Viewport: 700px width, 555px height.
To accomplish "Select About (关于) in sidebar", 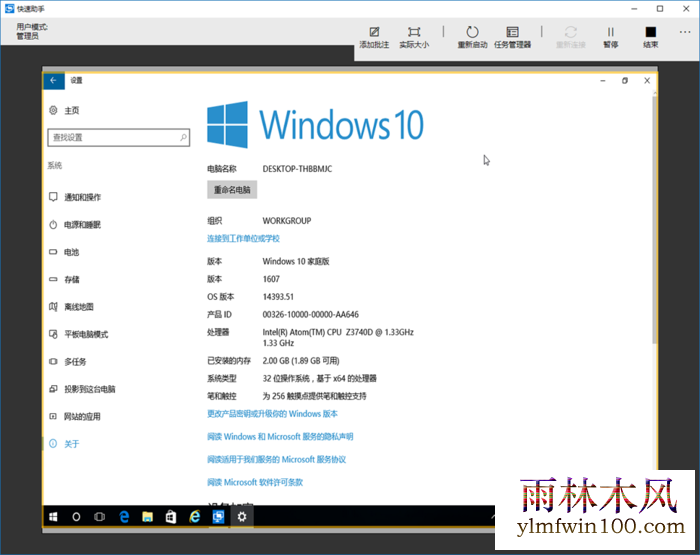I will coord(64,444).
